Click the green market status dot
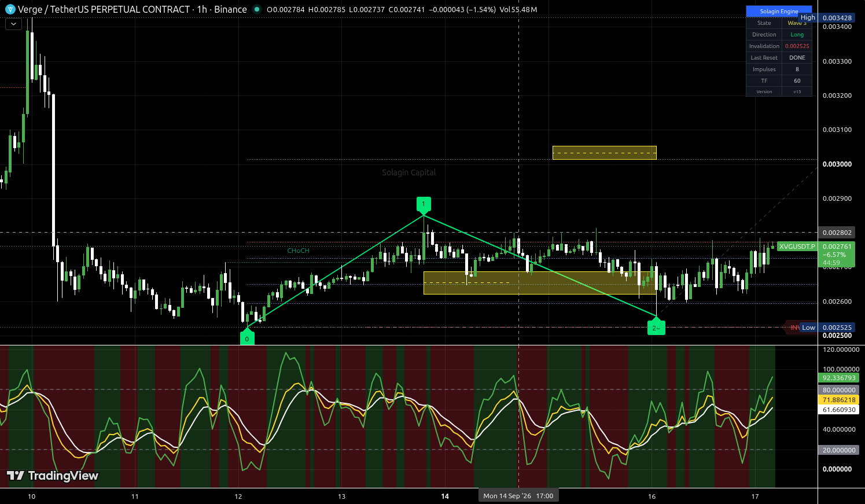This screenshot has height=504, width=865. pos(257,9)
